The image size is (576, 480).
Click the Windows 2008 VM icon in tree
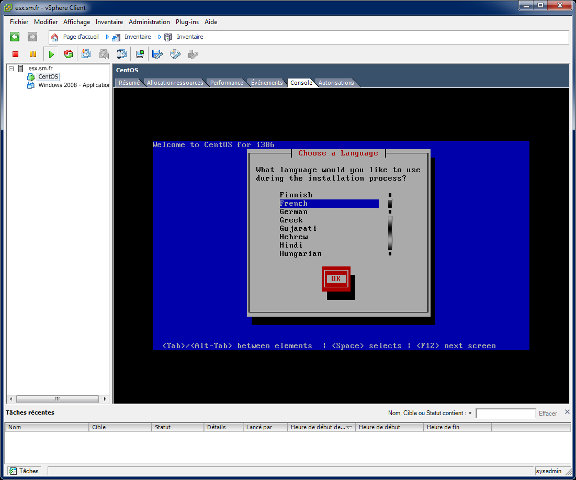click(x=30, y=85)
